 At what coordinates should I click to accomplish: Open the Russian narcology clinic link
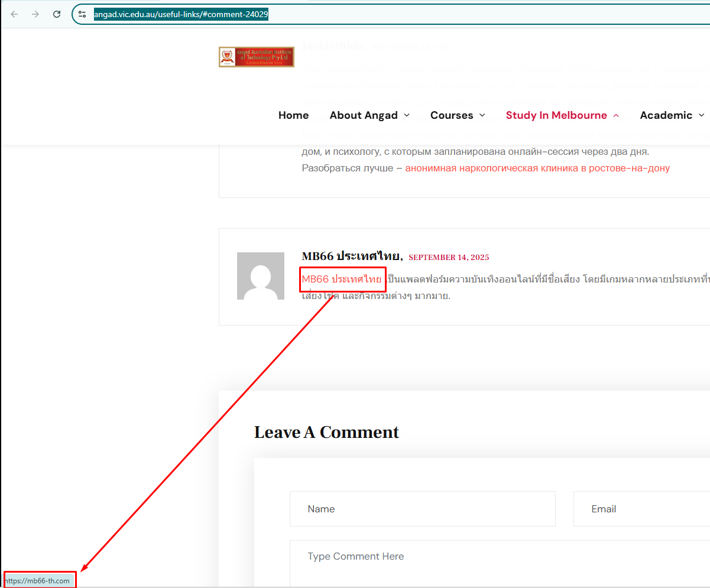click(537, 168)
